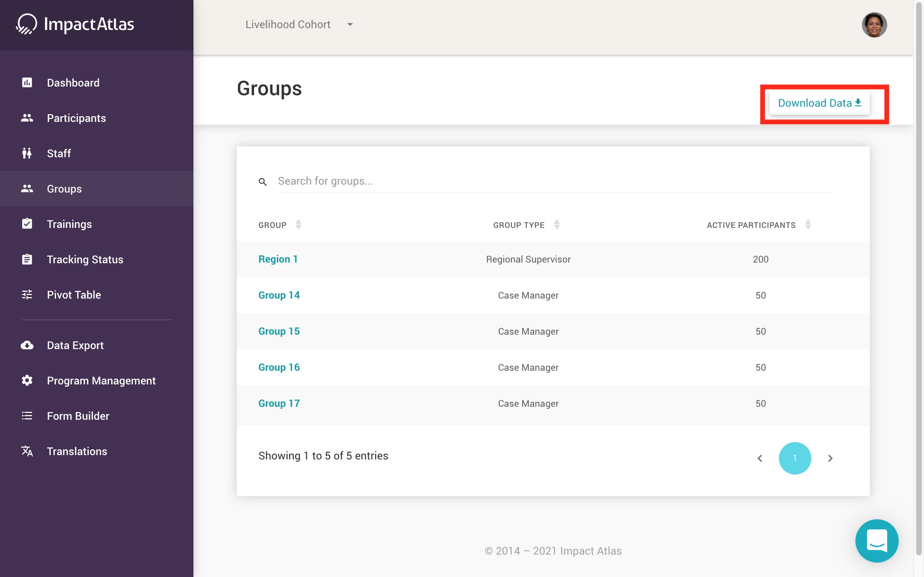924x577 pixels.
Task: Click the Download Data button
Action: 819,103
